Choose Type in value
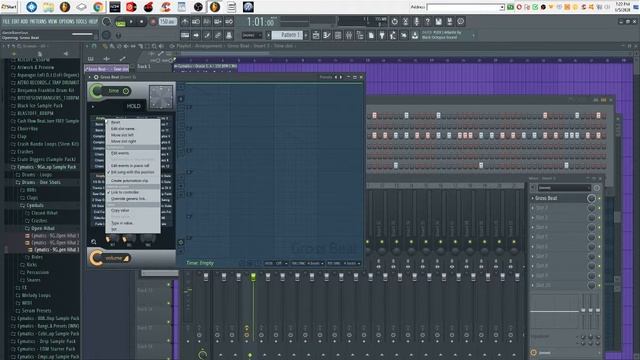Image resolution: width=640 pixels, height=360 pixels. pyautogui.click(x=133, y=223)
